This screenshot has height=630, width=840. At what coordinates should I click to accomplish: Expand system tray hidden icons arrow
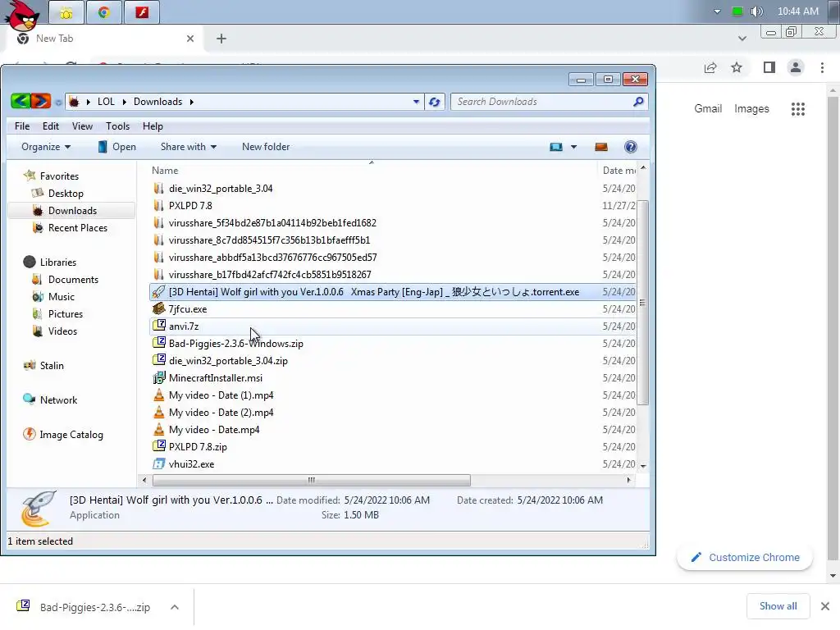717,11
